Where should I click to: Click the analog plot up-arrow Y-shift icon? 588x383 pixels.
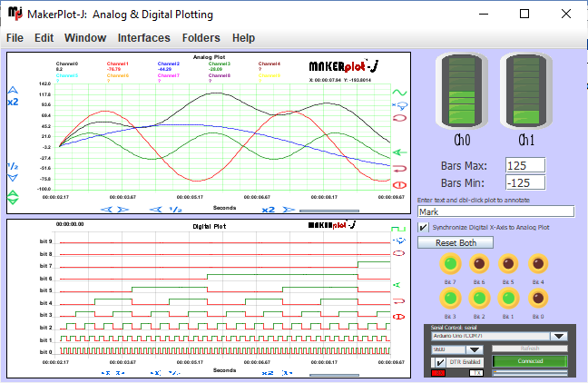coord(13,90)
